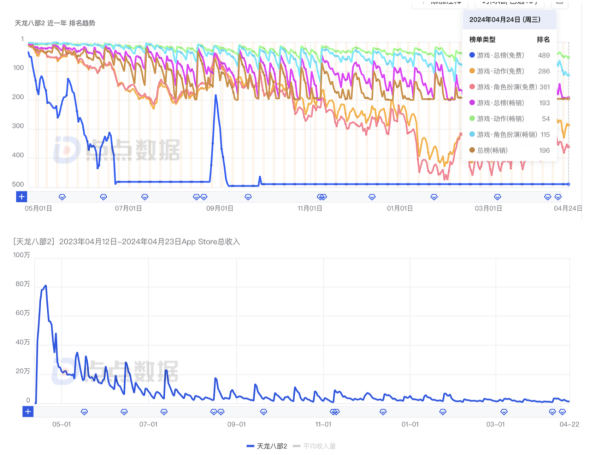Open the ranking chart event marker right after 07月01日
The height and width of the screenshot is (455, 590).
144,197
